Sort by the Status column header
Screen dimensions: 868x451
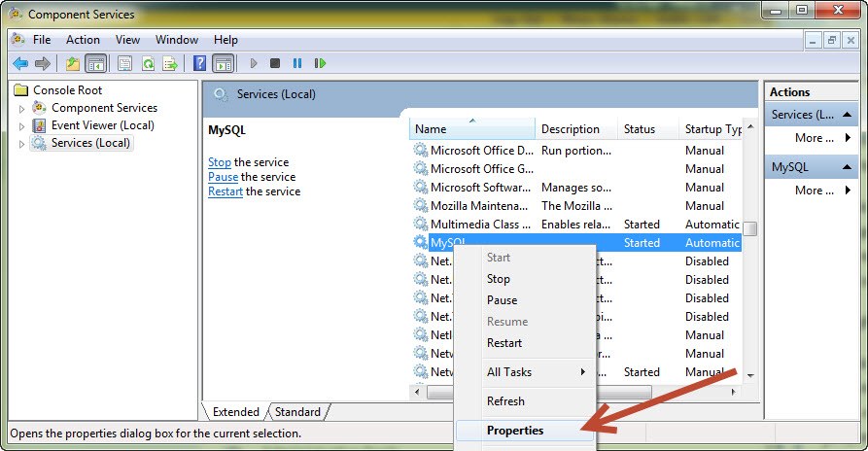(648, 129)
